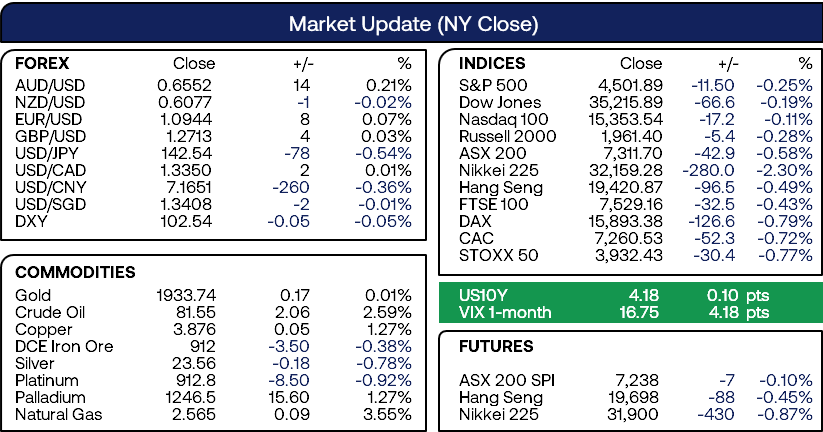Image resolution: width=823 pixels, height=432 pixels.
Task: Click the Market Update (NY Close) title banner
Action: click(x=412, y=23)
